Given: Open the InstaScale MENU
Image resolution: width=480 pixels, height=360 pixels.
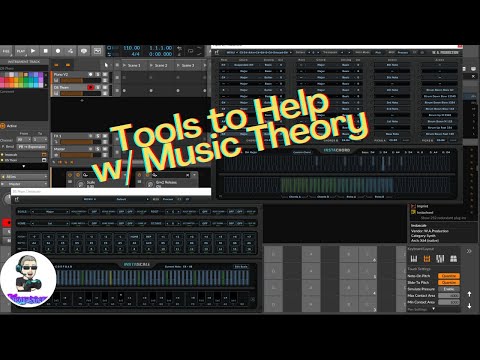Looking at the screenshot, I should coord(89,199).
